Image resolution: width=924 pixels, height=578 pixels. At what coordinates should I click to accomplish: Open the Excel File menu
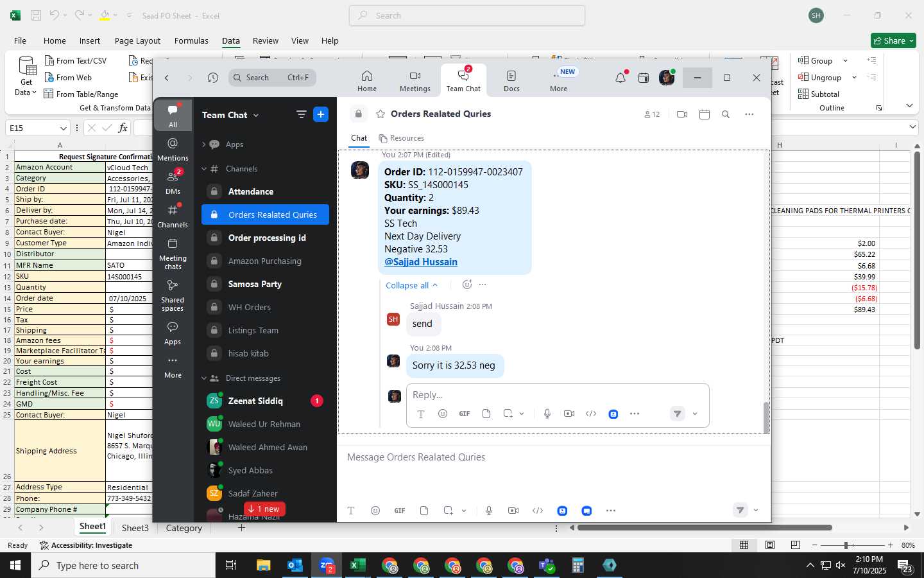pyautogui.click(x=20, y=40)
